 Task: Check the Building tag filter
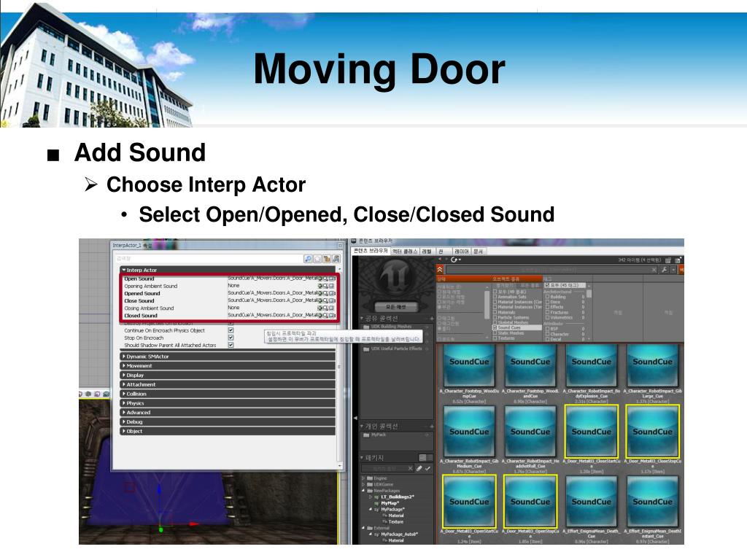[547, 297]
